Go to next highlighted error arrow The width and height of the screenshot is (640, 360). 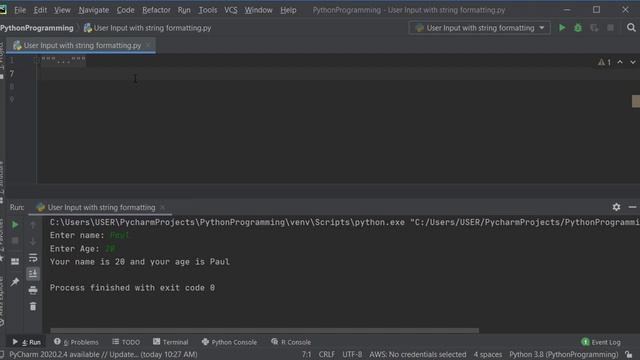(x=633, y=62)
